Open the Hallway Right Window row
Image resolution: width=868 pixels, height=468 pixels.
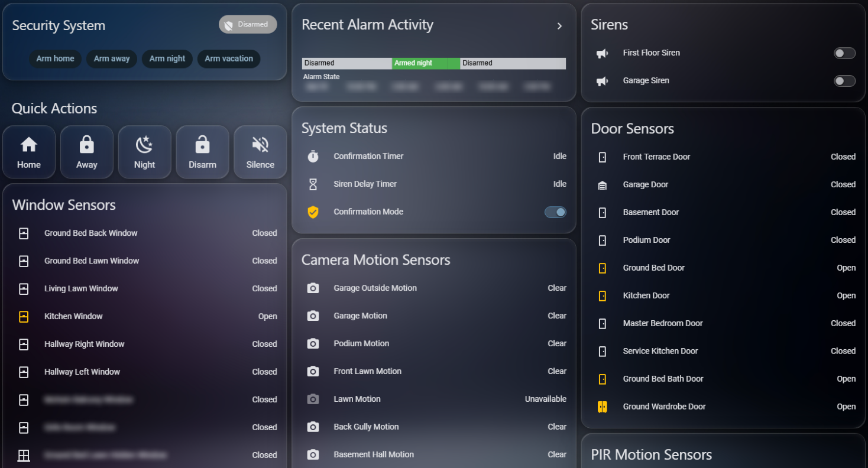(x=145, y=344)
